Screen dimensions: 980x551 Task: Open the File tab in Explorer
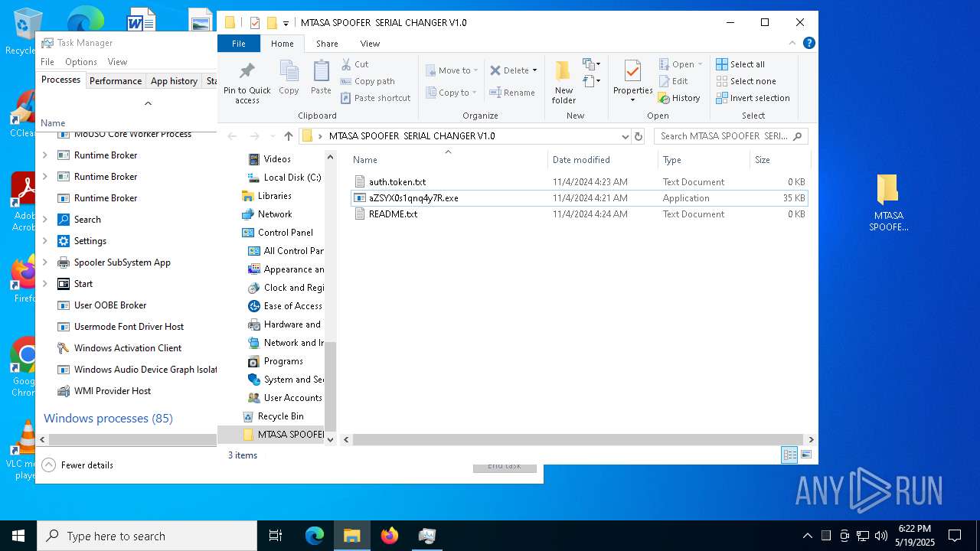[239, 44]
